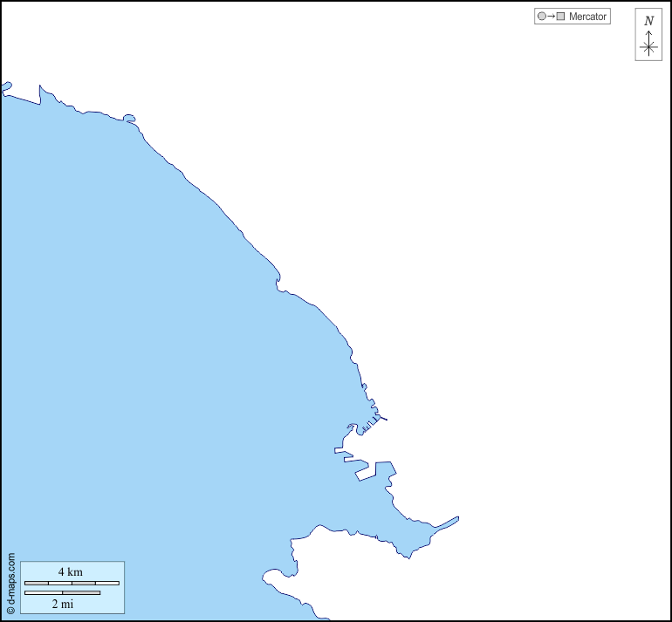672x622 pixels.
Task: Click the rectangular dock basin in the harbor
Action: pyautogui.click(x=367, y=470)
